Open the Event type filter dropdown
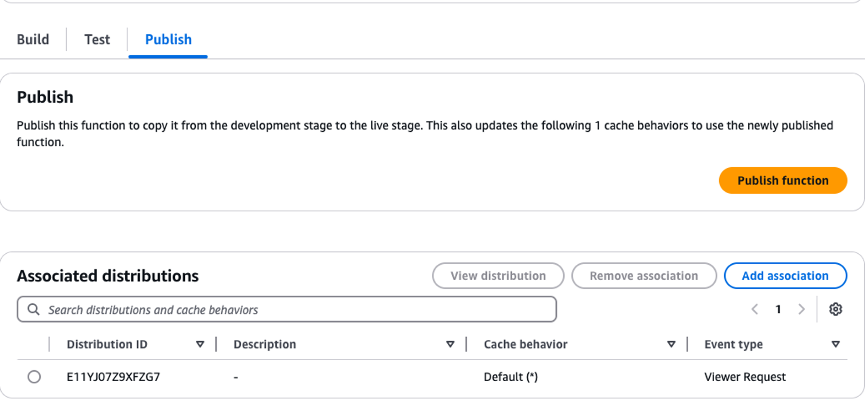The image size is (868, 406). pos(835,344)
